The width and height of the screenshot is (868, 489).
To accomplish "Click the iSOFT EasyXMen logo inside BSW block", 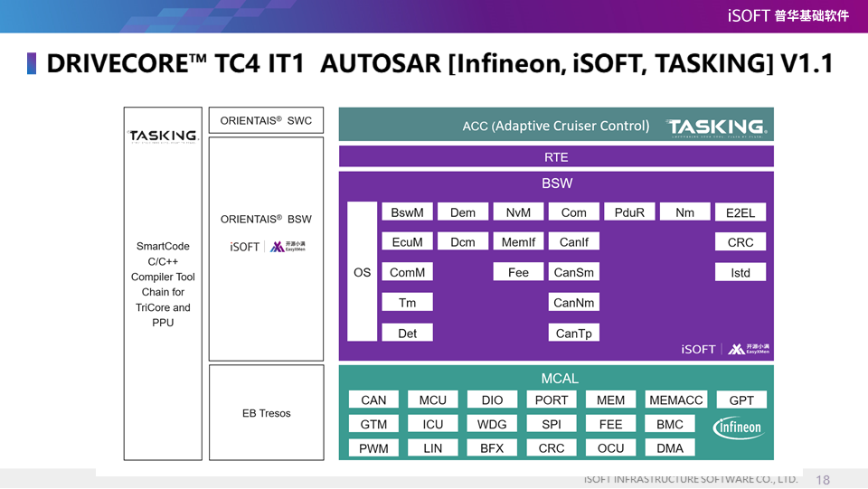I will (725, 349).
